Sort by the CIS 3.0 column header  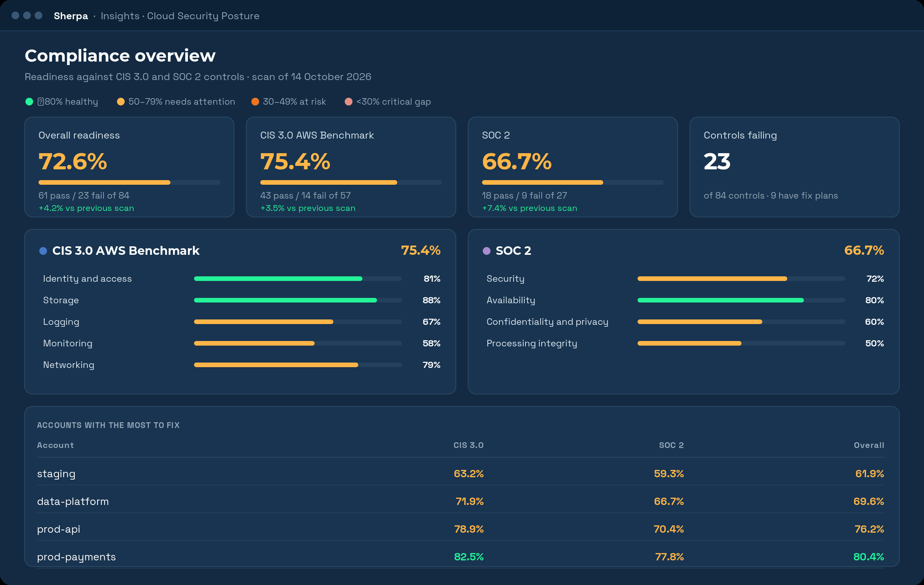469,445
